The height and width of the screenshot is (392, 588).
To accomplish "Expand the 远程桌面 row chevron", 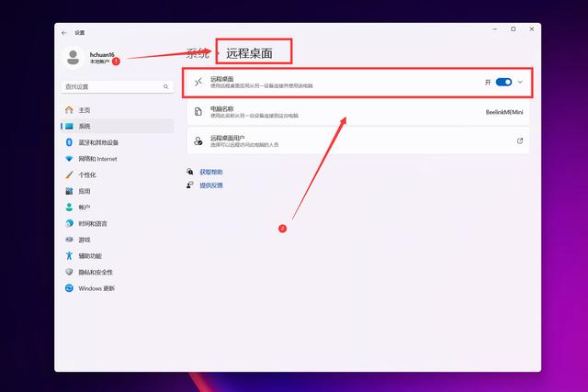I will (520, 82).
